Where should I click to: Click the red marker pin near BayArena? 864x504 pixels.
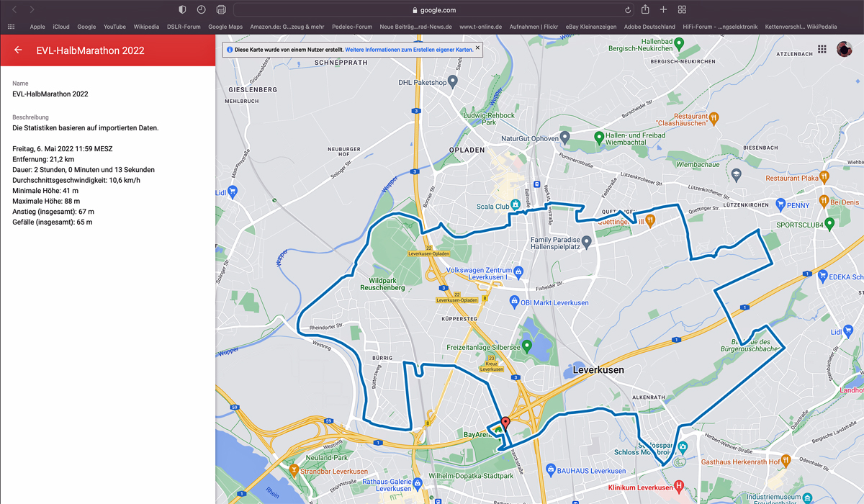pos(505,423)
